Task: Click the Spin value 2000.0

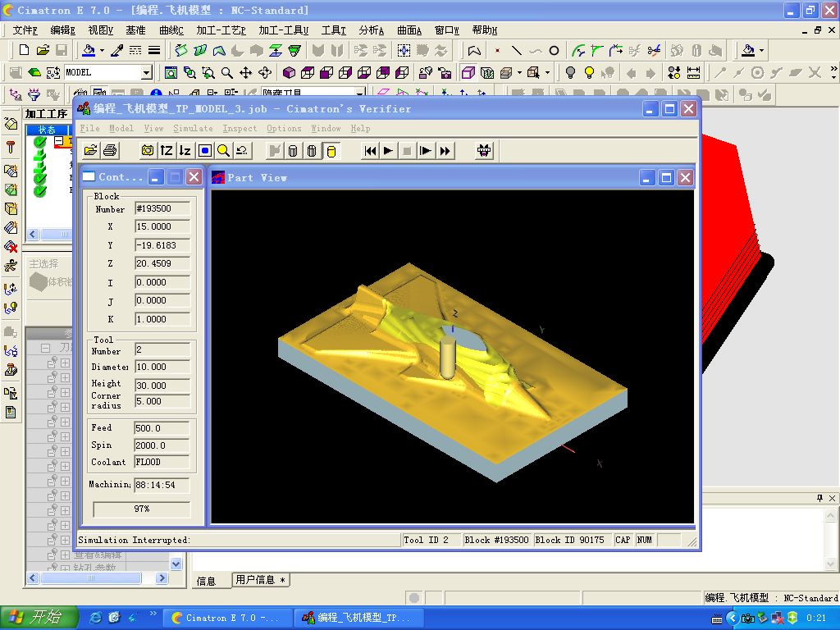Action: [162, 445]
